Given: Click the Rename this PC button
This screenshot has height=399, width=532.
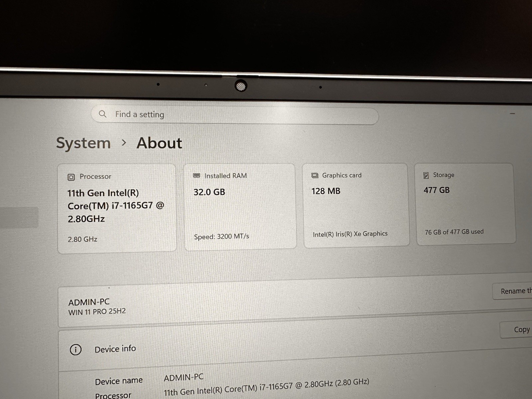Looking at the screenshot, I should (512, 291).
